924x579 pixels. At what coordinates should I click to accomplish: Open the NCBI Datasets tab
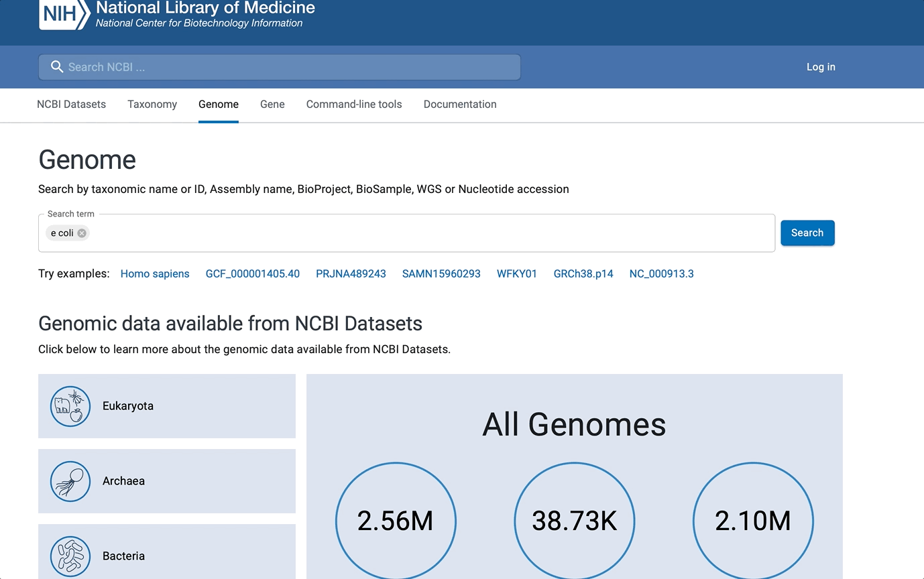(71, 105)
